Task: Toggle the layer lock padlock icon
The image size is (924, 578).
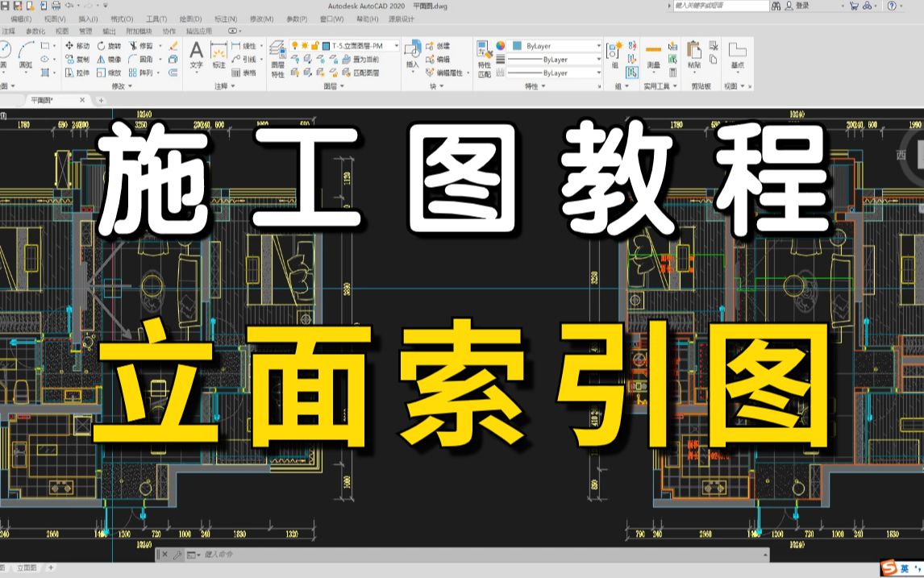Action: point(314,46)
